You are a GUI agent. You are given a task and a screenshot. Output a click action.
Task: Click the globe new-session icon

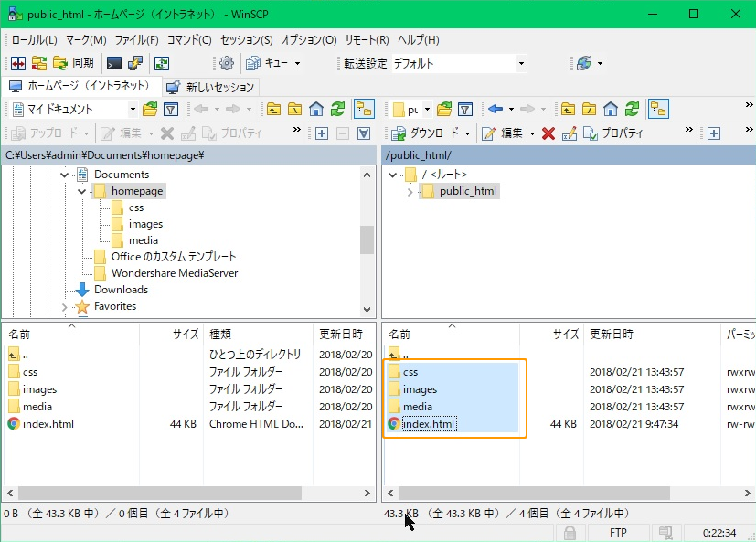tap(584, 63)
